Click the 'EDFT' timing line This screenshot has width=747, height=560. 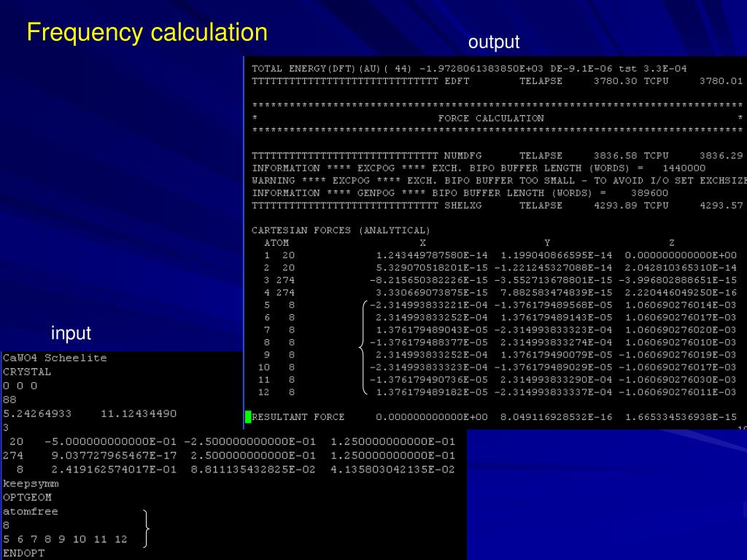(497, 81)
